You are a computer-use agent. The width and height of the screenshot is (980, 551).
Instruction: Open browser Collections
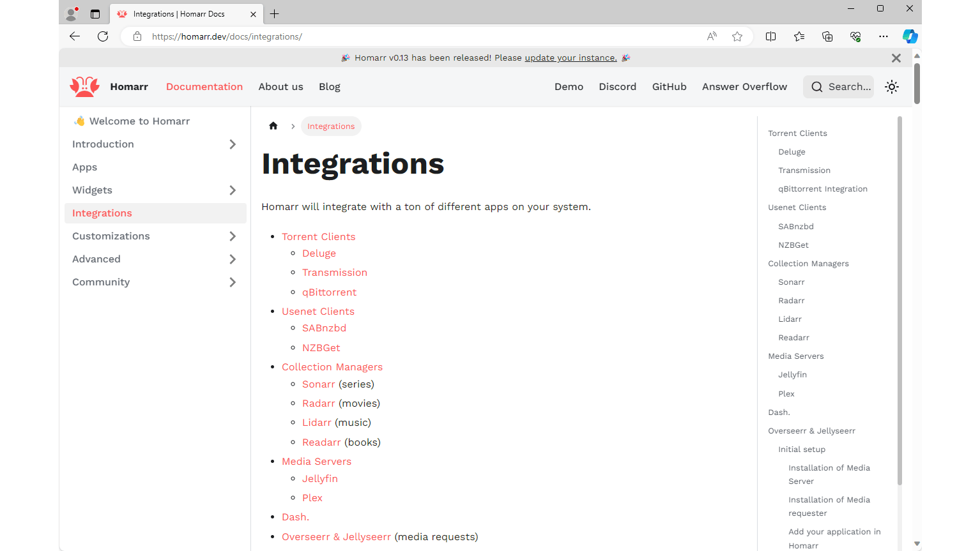click(x=827, y=36)
